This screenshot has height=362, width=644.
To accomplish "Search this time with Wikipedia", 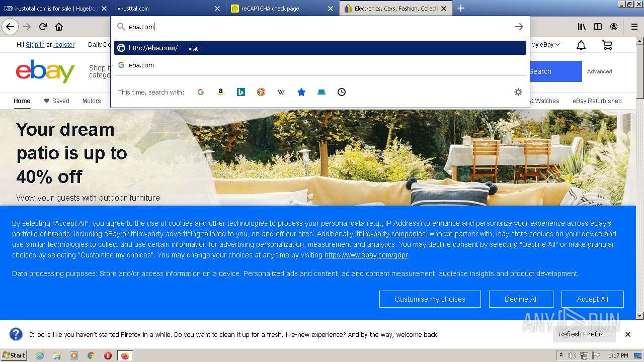I will (x=281, y=92).
